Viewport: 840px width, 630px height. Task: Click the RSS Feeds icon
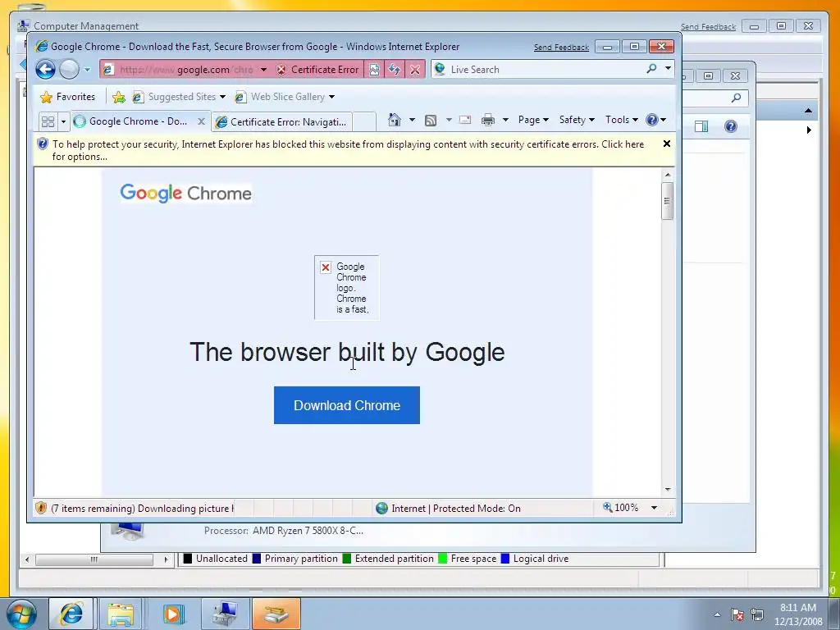[x=430, y=120]
